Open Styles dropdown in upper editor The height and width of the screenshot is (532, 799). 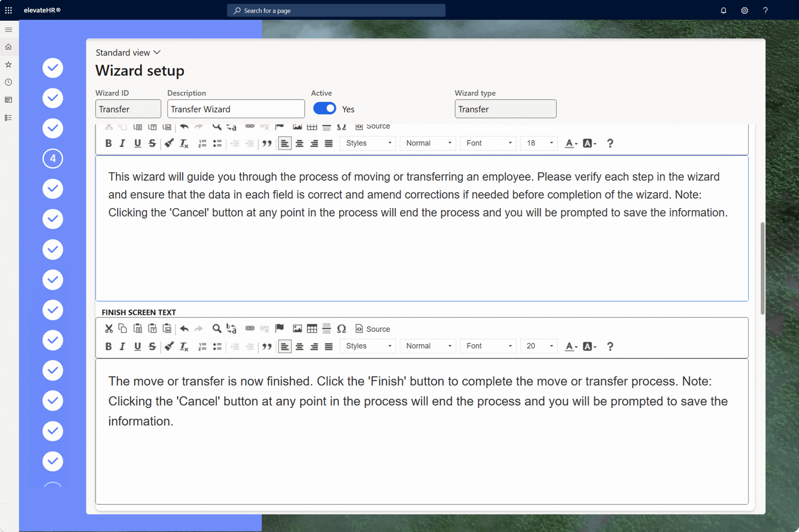368,143
